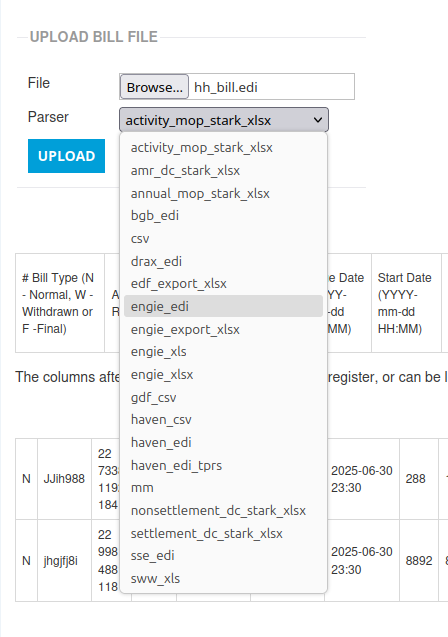This screenshot has width=448, height=637.
Task: Click the Browse... file button
Action: point(154,87)
